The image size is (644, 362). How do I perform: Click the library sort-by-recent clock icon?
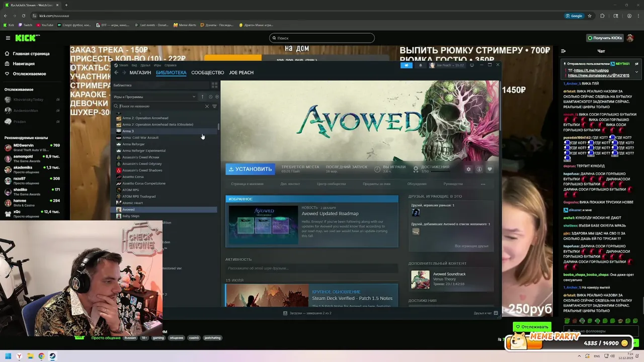click(x=210, y=97)
